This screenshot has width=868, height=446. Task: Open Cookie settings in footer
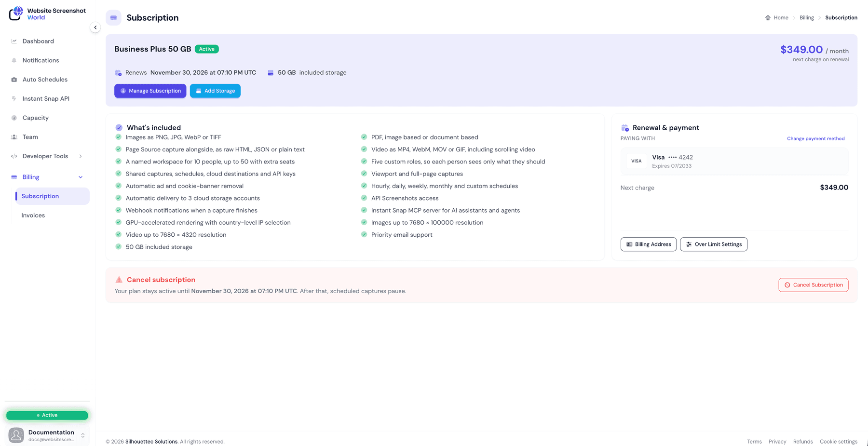[839, 442]
